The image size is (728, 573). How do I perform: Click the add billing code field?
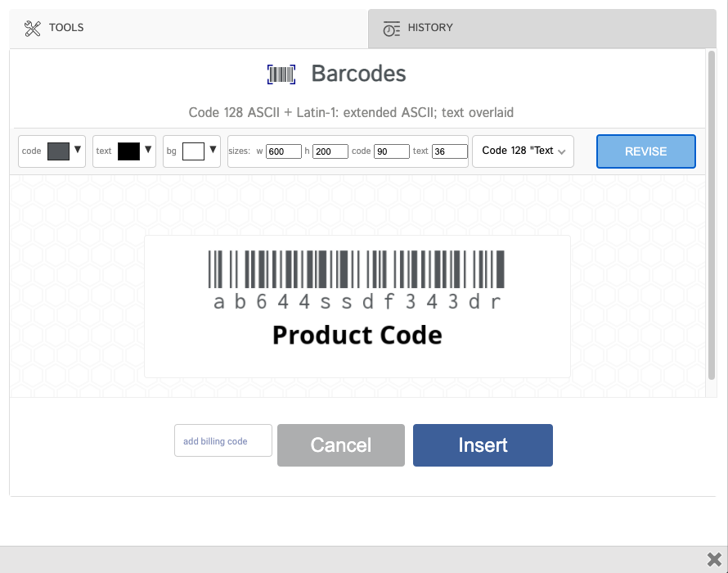tap(222, 440)
